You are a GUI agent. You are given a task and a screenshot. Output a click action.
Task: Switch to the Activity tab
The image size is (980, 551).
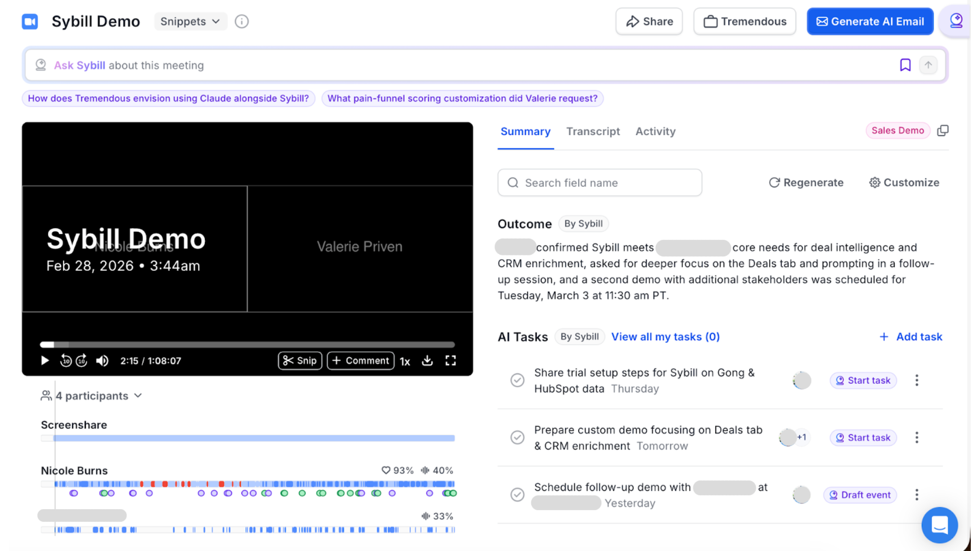[x=655, y=132]
